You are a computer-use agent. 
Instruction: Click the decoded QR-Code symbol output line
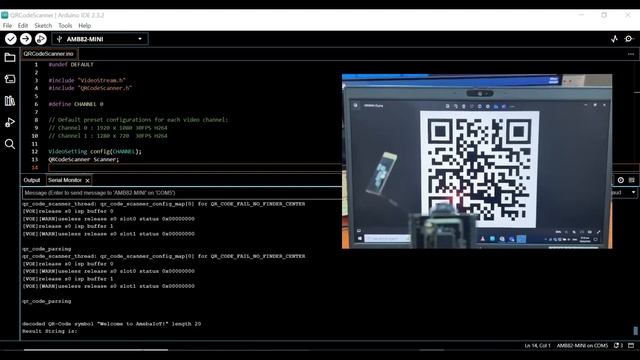(111, 324)
